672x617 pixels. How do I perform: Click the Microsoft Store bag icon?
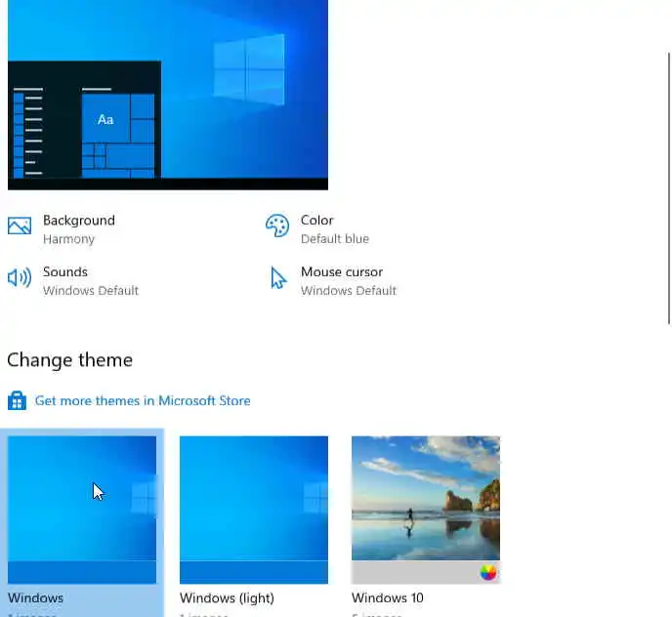[x=18, y=400]
